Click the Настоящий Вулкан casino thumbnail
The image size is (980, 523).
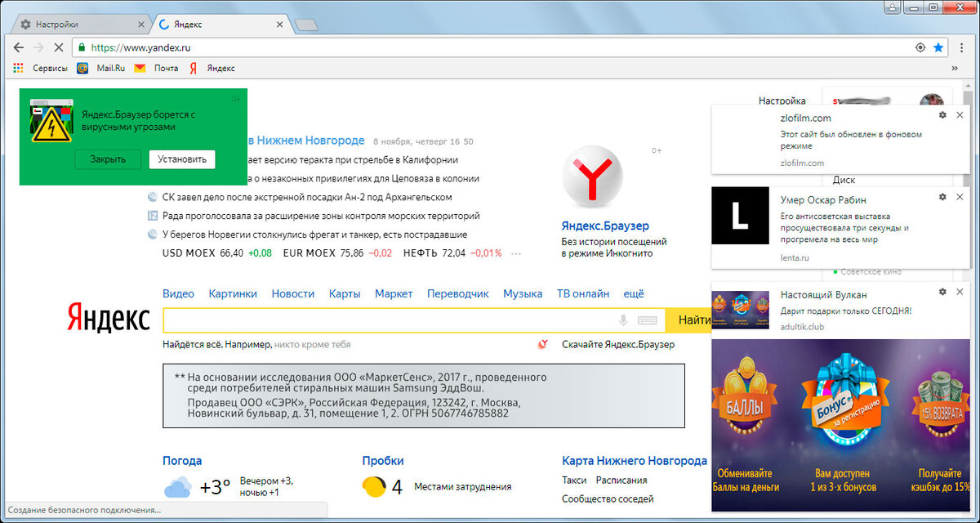741,311
